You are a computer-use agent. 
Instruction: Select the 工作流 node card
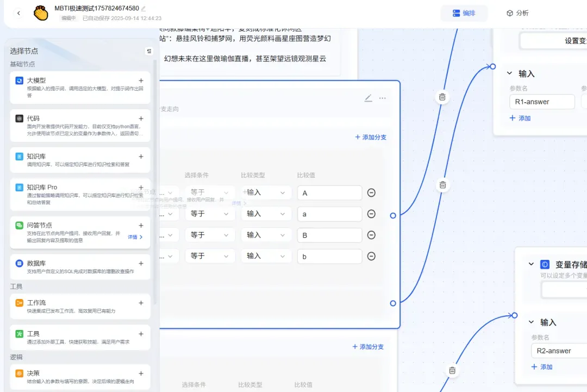80,306
